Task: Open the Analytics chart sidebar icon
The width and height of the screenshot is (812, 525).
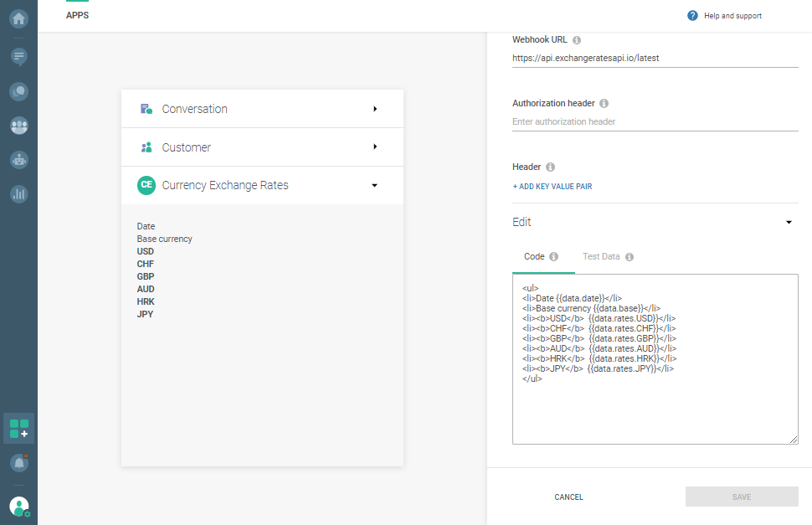Action: (18, 193)
